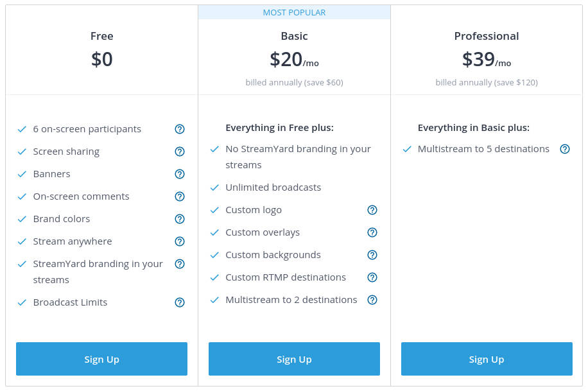
Task: Open Custom backgrounds help tooltip
Action: 372,255
